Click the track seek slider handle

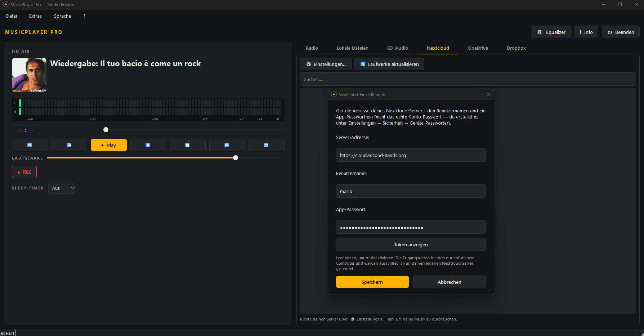pos(106,130)
